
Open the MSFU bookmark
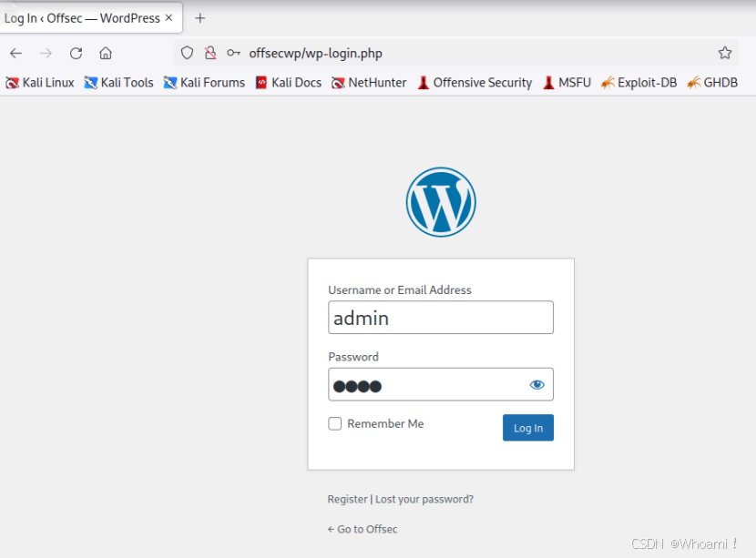pos(567,83)
